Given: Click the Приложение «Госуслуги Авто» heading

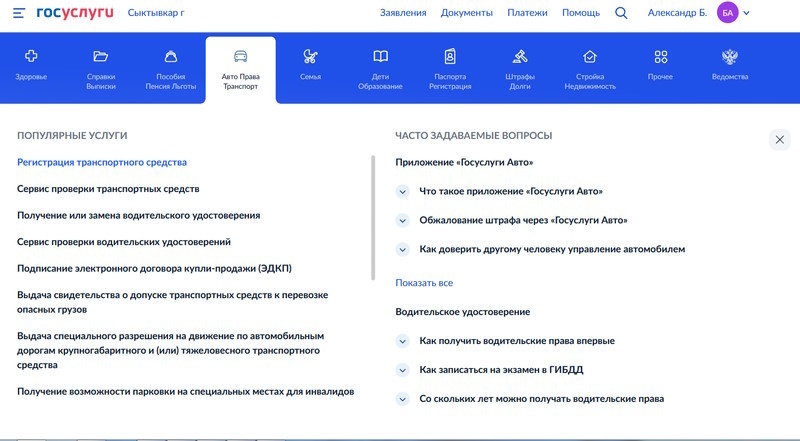Looking at the screenshot, I should click(464, 162).
